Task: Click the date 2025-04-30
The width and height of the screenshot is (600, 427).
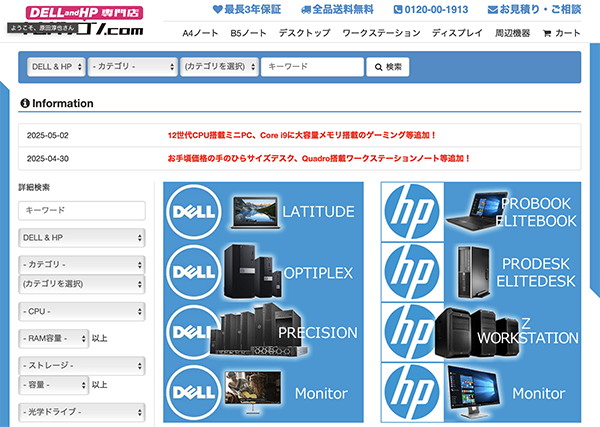Action: click(47, 158)
